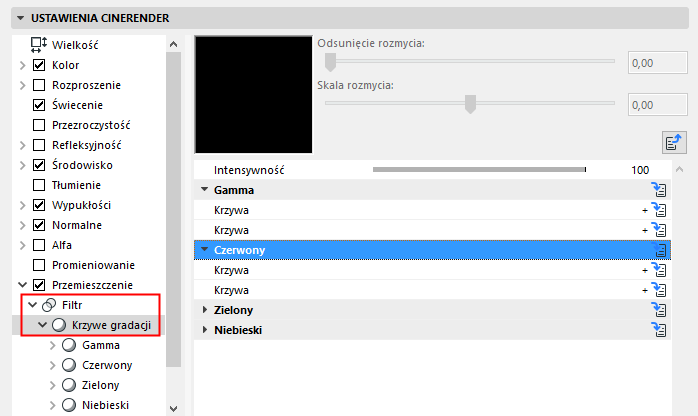Toggle the Kolor checkbox
The image size is (698, 416).
tap(39, 65)
